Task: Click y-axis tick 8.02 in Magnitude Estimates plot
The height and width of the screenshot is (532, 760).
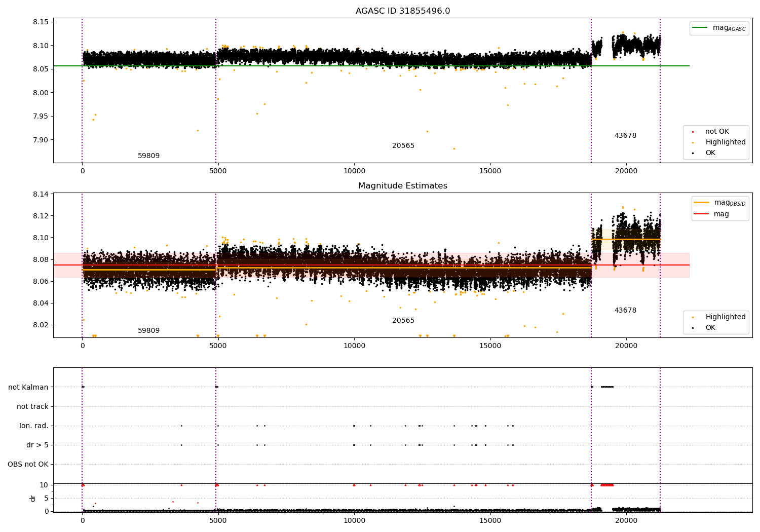Action: click(41, 325)
